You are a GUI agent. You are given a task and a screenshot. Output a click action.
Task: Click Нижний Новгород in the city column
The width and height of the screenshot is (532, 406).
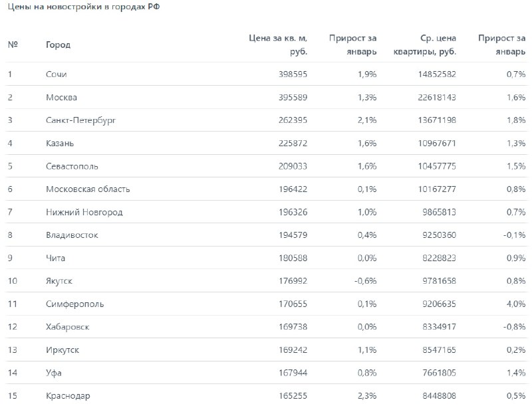pyautogui.click(x=84, y=212)
